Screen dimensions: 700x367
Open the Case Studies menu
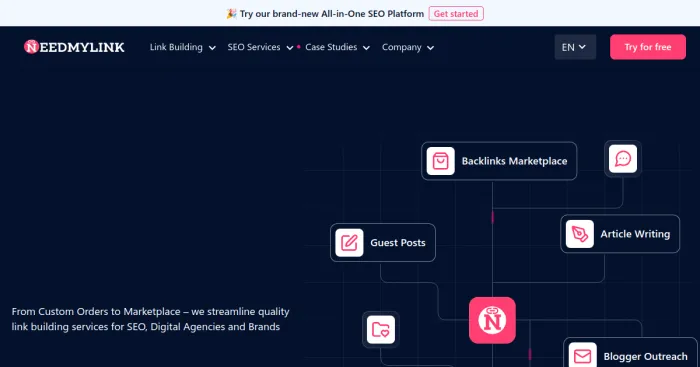pyautogui.click(x=331, y=47)
